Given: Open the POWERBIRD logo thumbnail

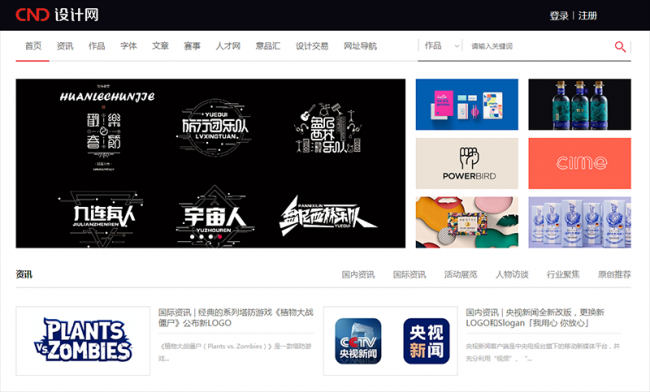Looking at the screenshot, I should [x=467, y=163].
